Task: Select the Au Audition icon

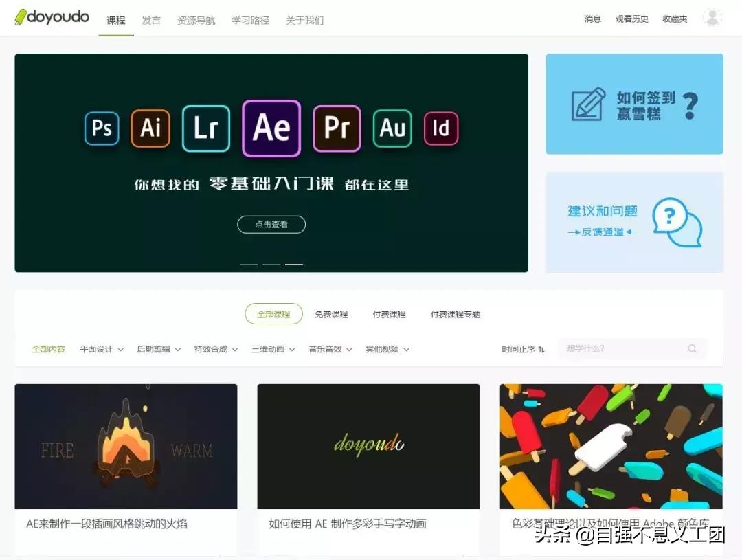Action: pyautogui.click(x=391, y=128)
